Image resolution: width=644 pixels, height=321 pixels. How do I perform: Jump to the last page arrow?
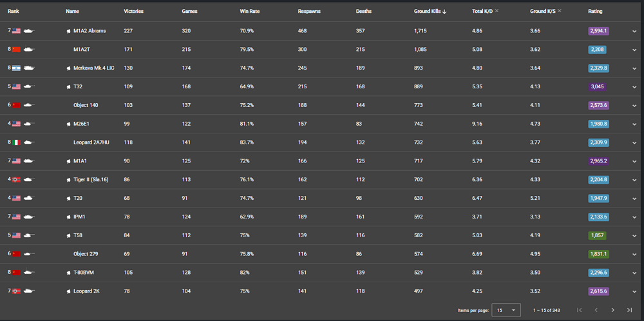point(630,310)
